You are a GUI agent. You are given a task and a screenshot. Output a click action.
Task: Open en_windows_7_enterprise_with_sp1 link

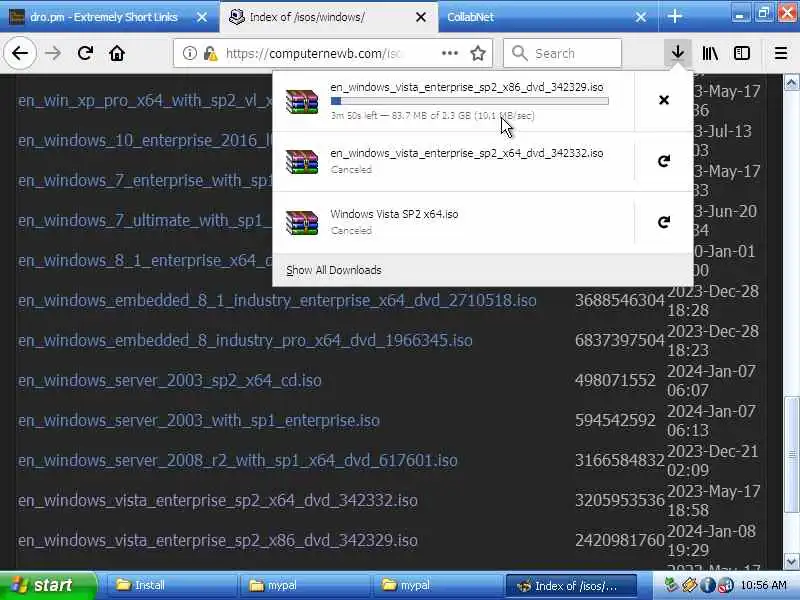[x=145, y=181]
